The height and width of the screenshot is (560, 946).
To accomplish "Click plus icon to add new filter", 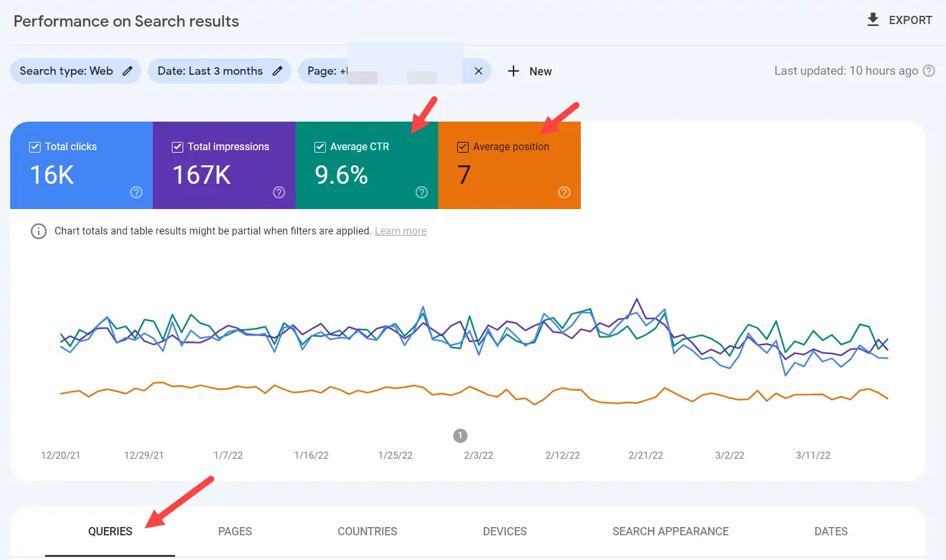I will point(514,71).
